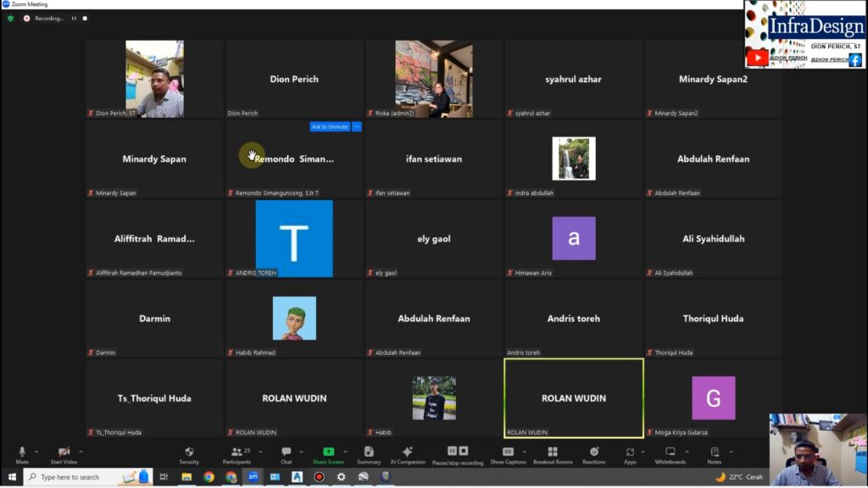Toggle Show Captions
Image resolution: width=868 pixels, height=488 pixels.
pyautogui.click(x=508, y=452)
